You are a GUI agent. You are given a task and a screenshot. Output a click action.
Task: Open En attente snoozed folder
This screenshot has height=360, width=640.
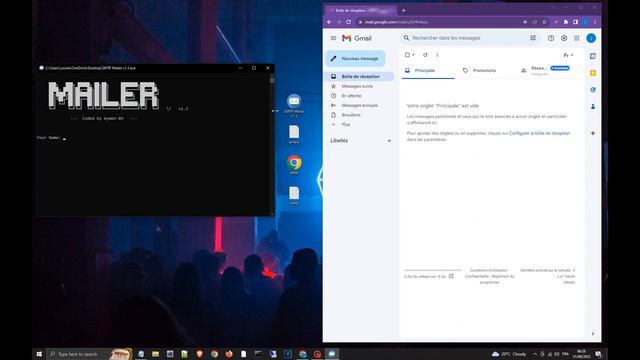pyautogui.click(x=351, y=96)
